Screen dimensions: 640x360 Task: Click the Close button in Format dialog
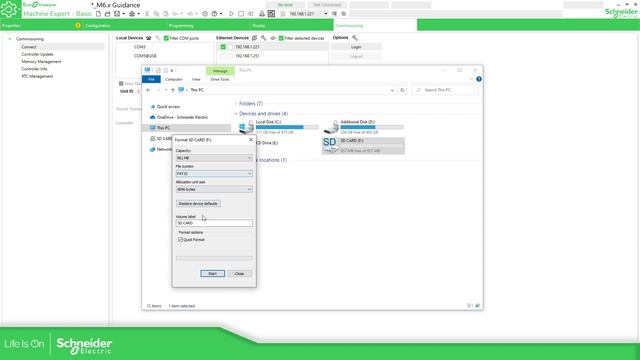click(240, 273)
